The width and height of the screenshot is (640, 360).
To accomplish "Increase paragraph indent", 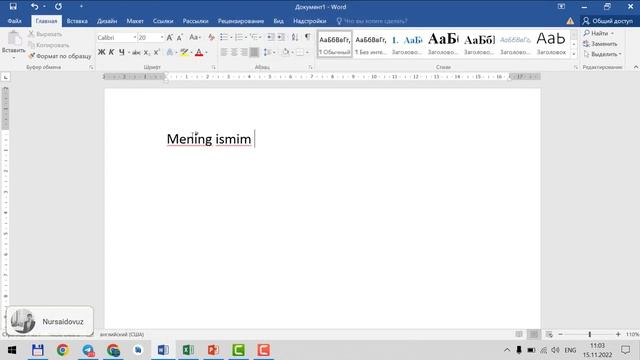I will click(x=281, y=37).
